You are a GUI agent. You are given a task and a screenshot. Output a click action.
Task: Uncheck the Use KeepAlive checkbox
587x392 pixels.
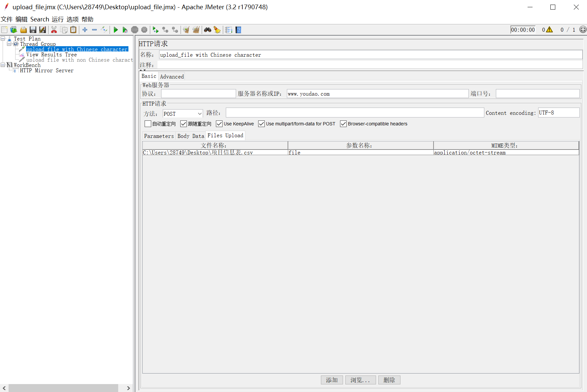(x=219, y=124)
